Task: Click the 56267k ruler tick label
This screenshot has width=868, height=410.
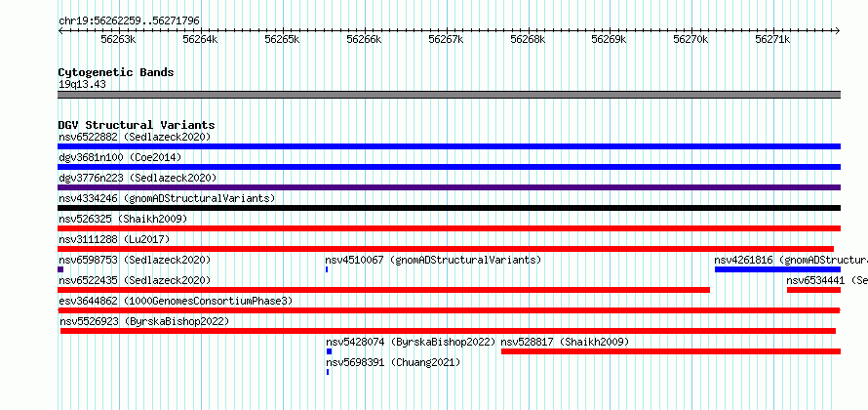Action: [446, 39]
